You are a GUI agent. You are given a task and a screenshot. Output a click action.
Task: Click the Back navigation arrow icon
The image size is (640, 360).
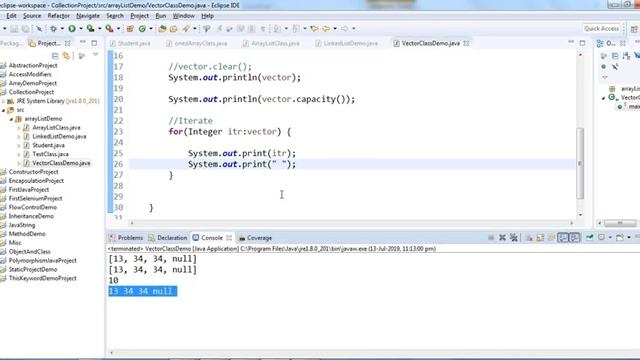(326, 29)
